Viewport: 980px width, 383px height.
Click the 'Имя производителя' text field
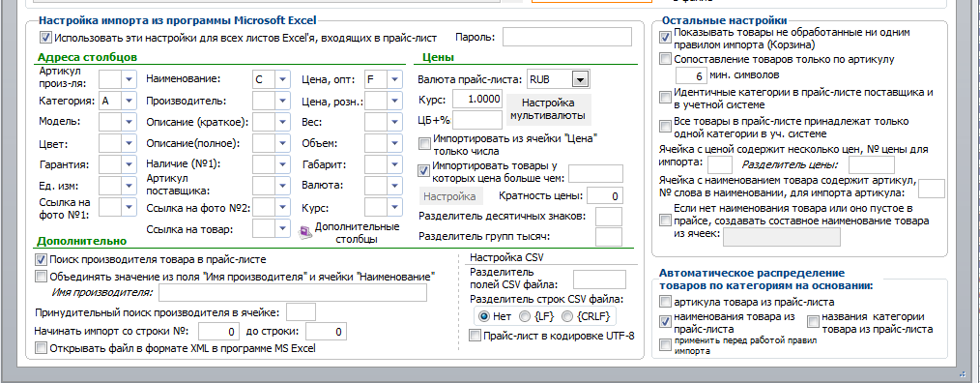(293, 292)
